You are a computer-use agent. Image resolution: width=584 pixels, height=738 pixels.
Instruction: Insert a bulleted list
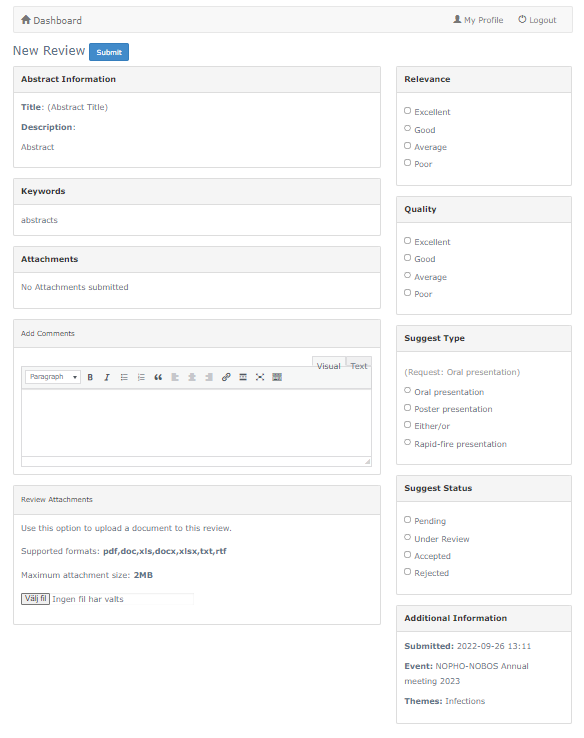click(x=124, y=377)
